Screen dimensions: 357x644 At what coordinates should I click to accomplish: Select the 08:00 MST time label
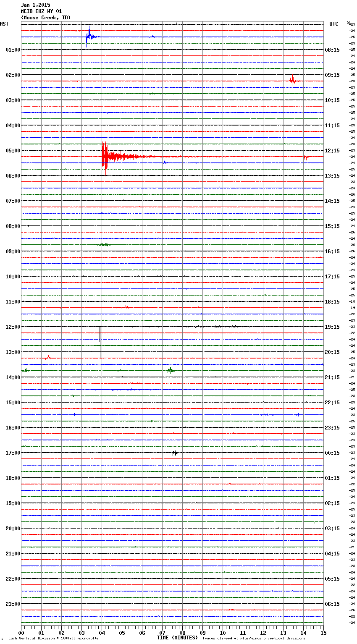pos(13,226)
